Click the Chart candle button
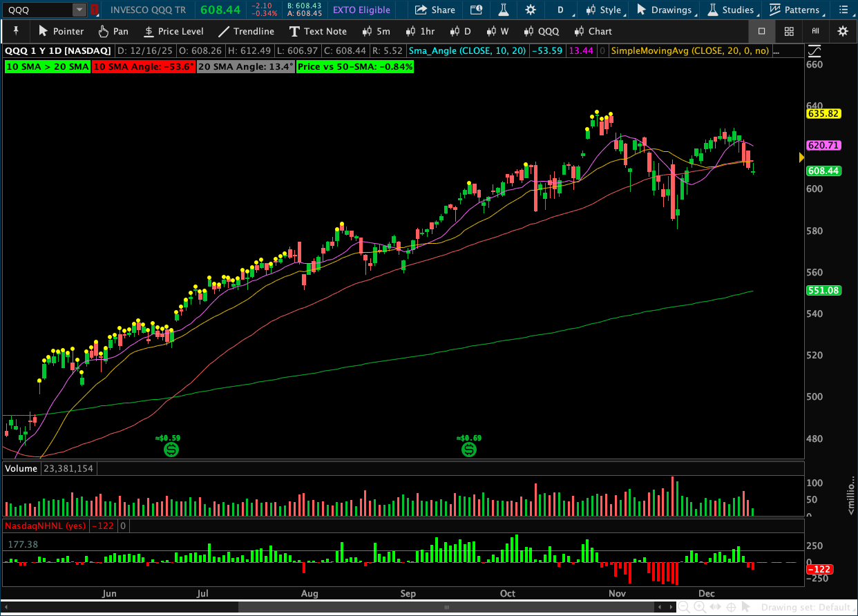 tap(593, 31)
